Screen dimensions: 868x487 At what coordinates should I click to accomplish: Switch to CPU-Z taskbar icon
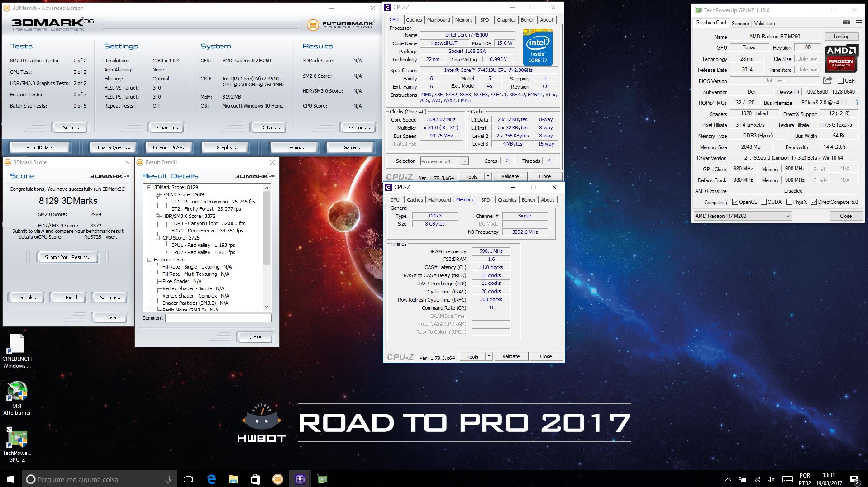pos(300,479)
